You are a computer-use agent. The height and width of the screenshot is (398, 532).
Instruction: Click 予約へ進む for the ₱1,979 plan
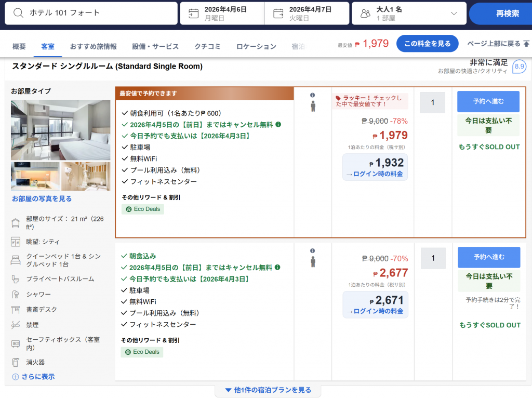[488, 101]
